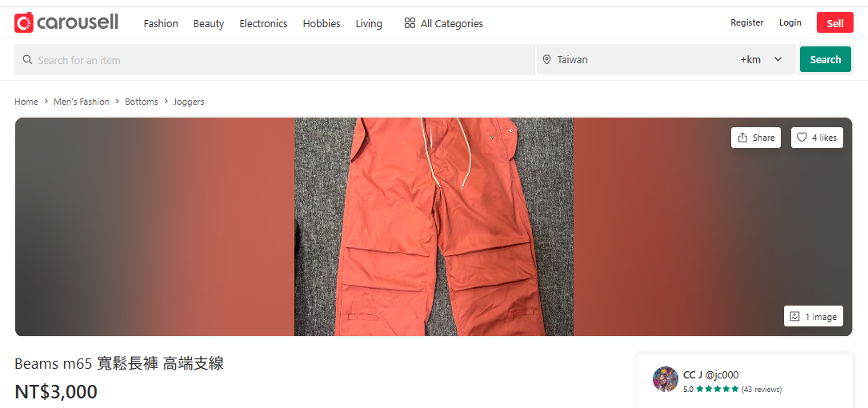
Task: Click the green Search button
Action: pyautogui.click(x=825, y=59)
